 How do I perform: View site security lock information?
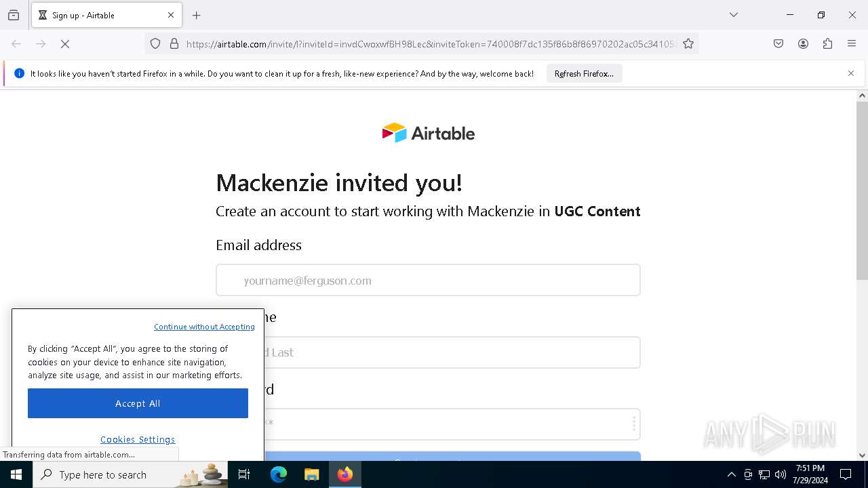174,44
